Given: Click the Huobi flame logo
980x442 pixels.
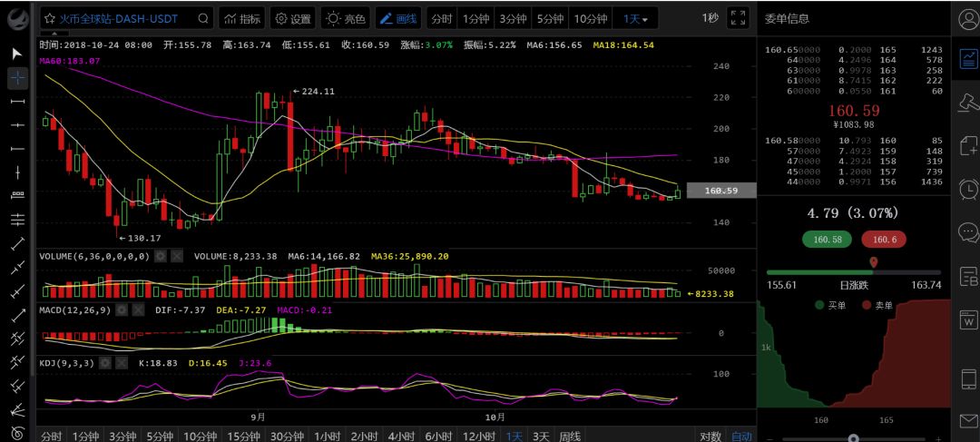Looking at the screenshot, I should pos(17,18).
